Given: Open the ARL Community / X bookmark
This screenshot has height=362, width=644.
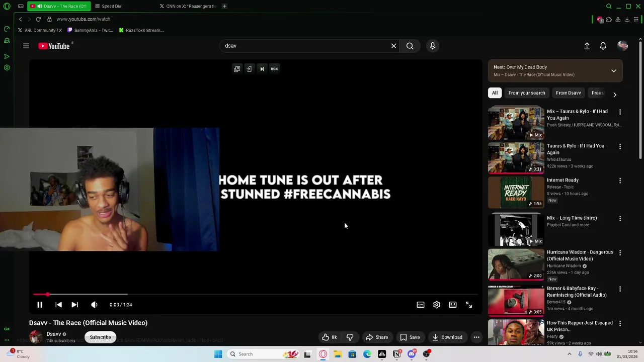Looking at the screenshot, I should click(40, 30).
